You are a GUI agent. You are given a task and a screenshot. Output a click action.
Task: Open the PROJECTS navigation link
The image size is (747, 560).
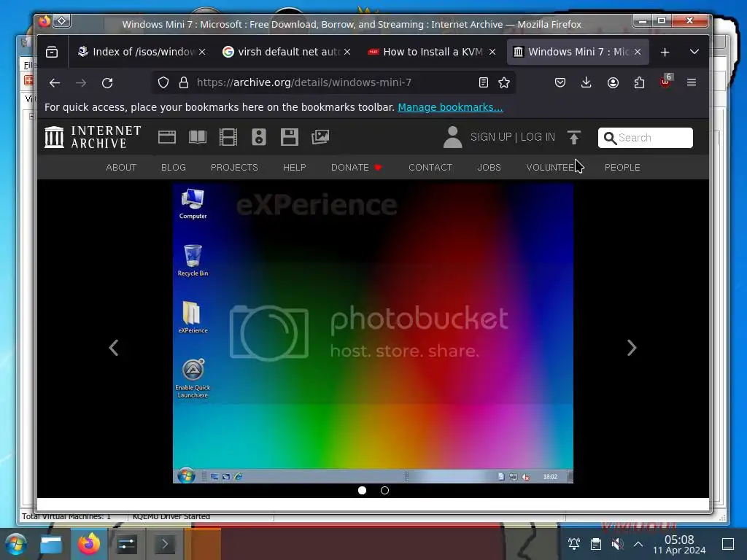(234, 168)
